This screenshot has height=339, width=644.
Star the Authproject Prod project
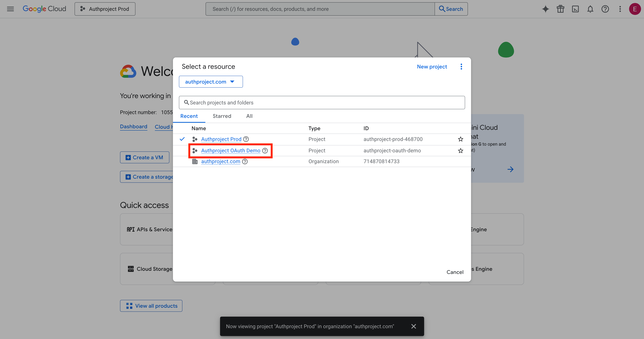pyautogui.click(x=460, y=139)
